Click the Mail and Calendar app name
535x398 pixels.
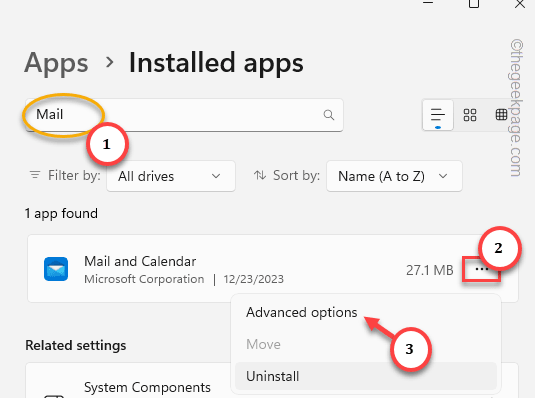[140, 261]
